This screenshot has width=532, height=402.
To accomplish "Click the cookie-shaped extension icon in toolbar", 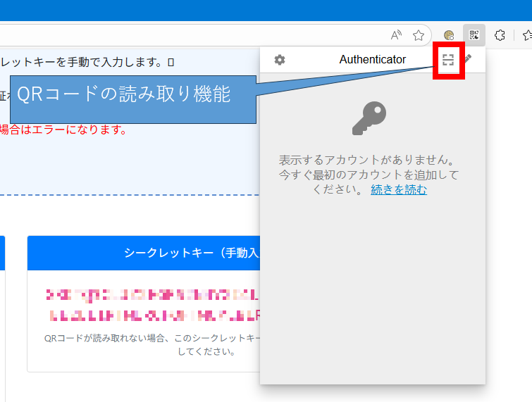I will pyautogui.click(x=449, y=35).
